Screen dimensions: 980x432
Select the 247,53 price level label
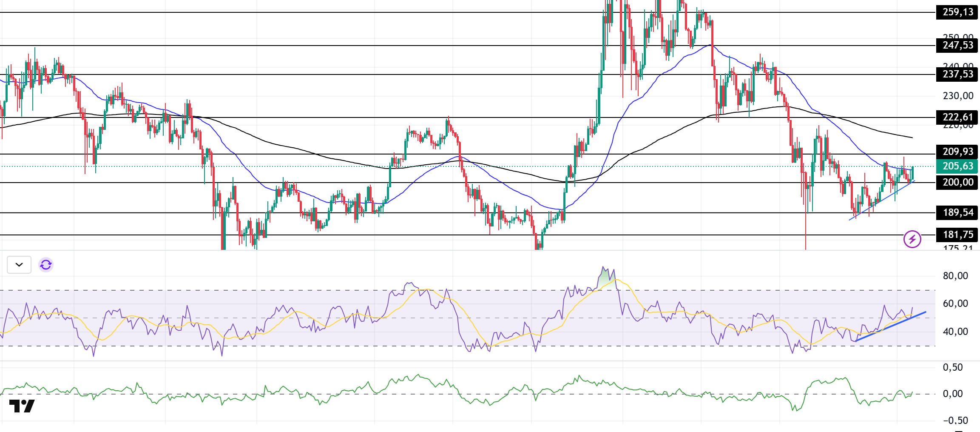957,46
